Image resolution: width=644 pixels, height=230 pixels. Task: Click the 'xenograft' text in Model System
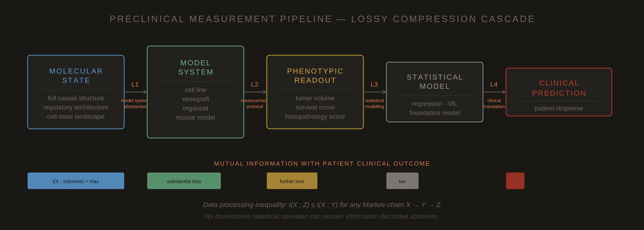[x=195, y=99]
